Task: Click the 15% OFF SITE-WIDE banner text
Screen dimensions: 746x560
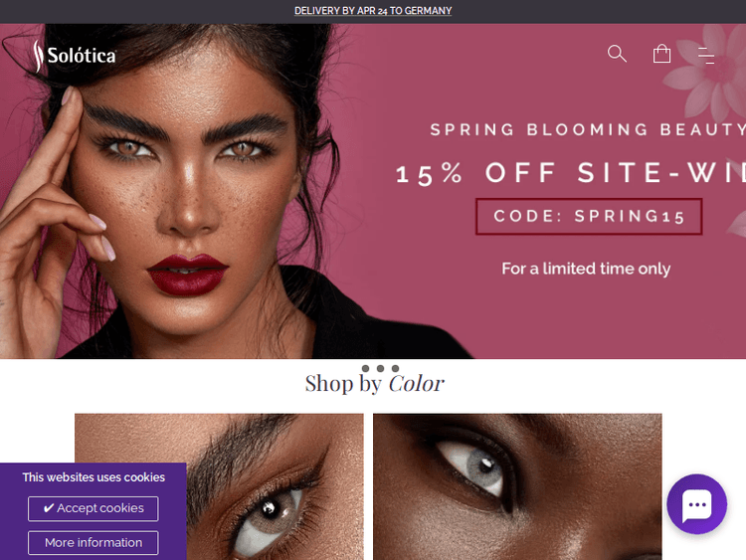Action: point(571,173)
